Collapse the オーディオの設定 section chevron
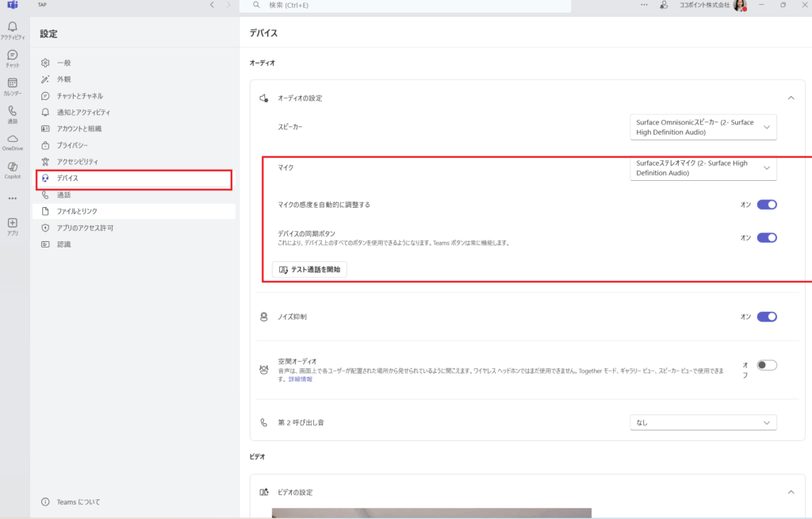 [790, 98]
